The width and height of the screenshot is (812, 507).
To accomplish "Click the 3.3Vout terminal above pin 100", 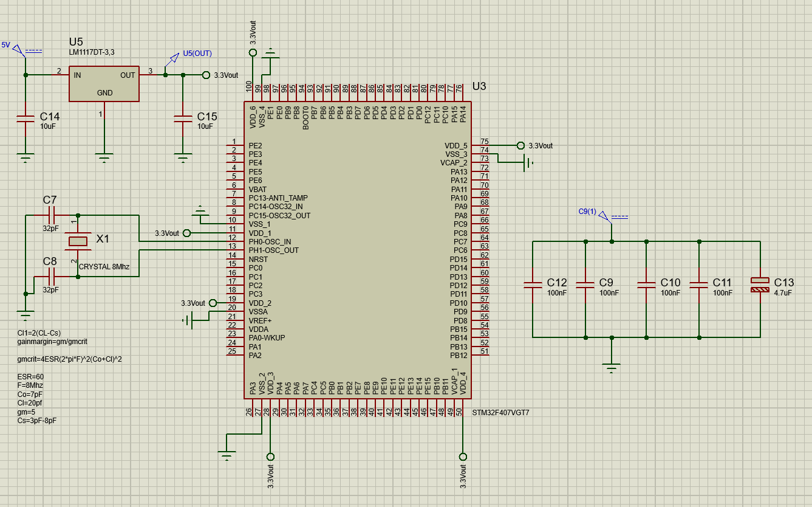I will (x=253, y=53).
